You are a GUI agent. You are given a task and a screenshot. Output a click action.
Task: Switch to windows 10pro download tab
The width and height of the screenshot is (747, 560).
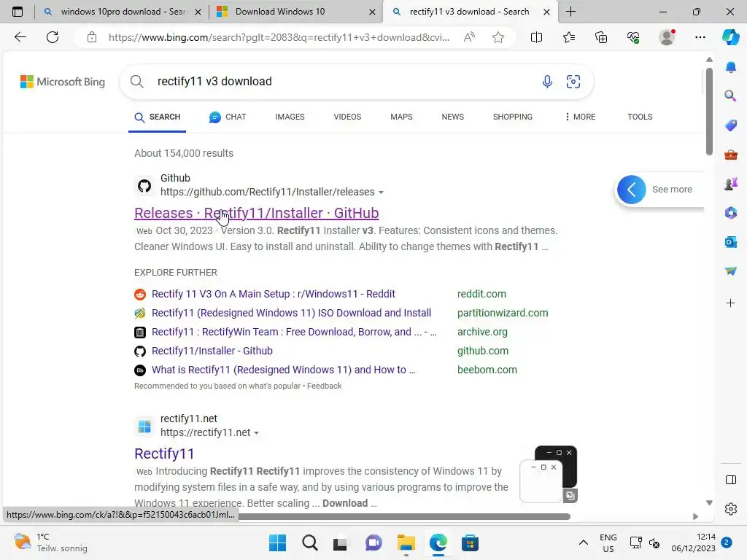point(122,12)
